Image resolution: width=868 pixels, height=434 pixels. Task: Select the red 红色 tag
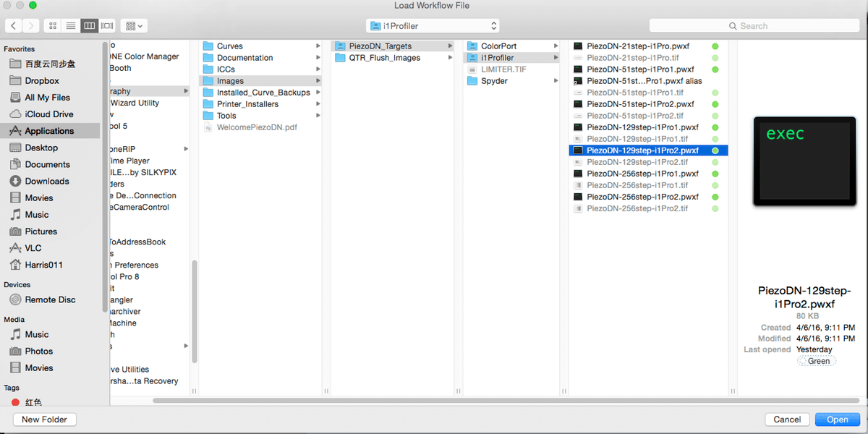33,401
